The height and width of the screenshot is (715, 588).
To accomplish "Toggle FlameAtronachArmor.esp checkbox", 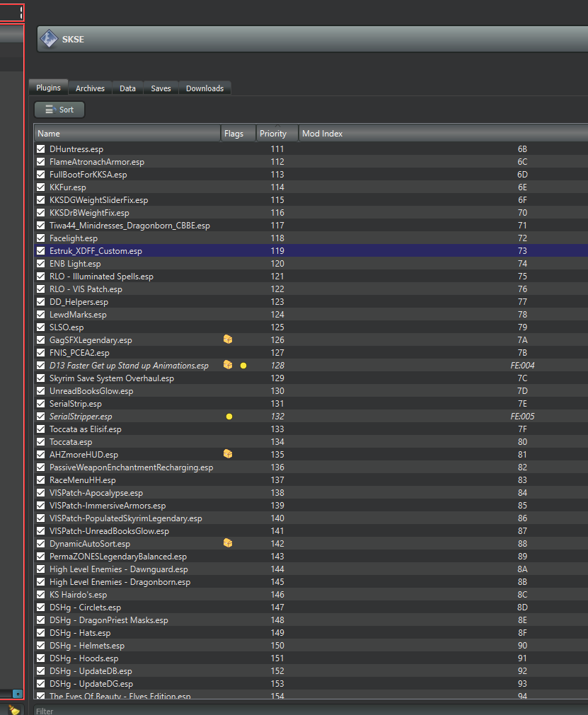I will click(x=40, y=161).
